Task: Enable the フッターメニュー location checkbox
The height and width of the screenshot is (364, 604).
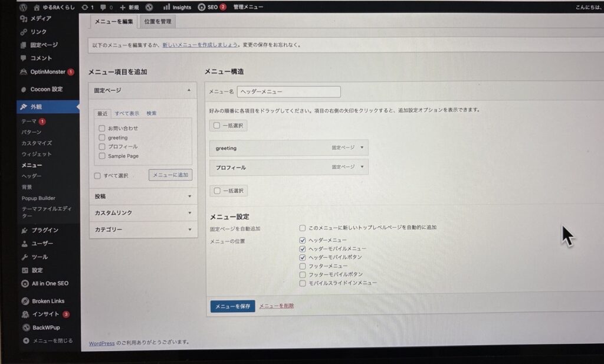Action: click(303, 266)
